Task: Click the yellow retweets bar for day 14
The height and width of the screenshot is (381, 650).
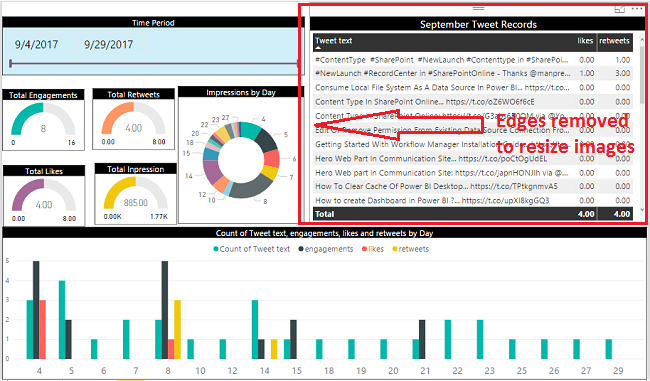Action: click(274, 349)
